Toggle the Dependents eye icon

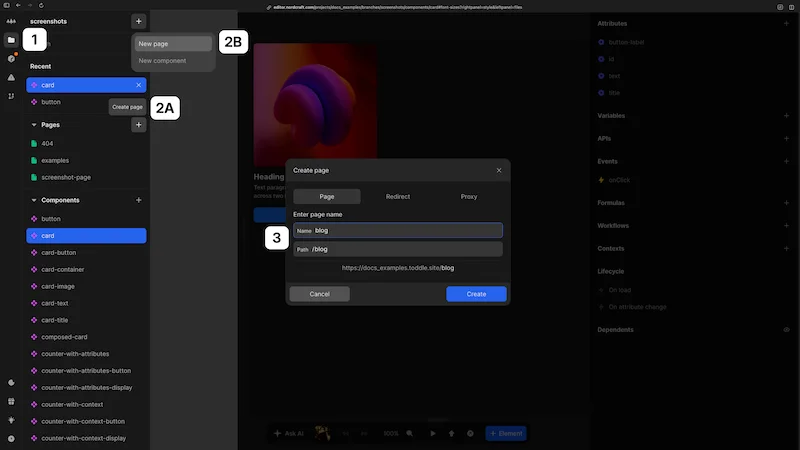click(786, 330)
